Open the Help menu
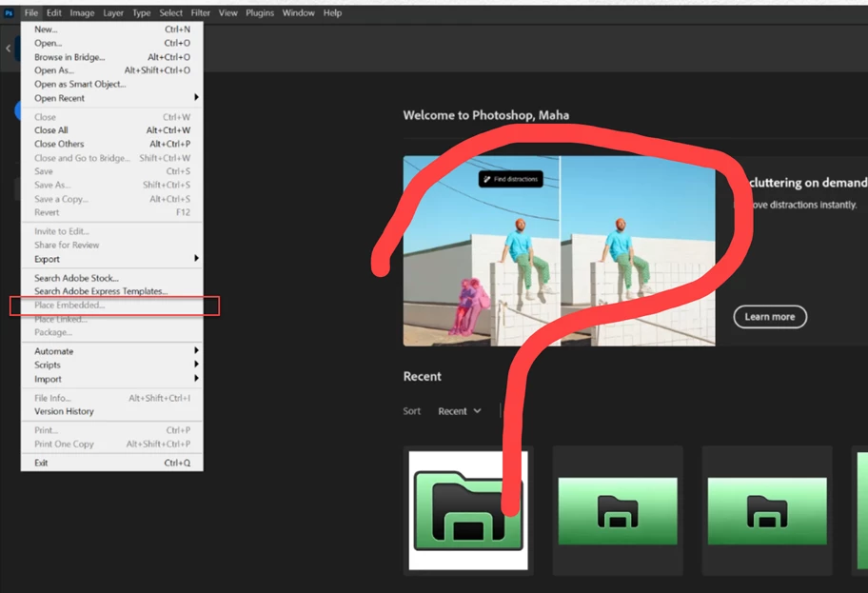This screenshot has height=593, width=868. [332, 12]
